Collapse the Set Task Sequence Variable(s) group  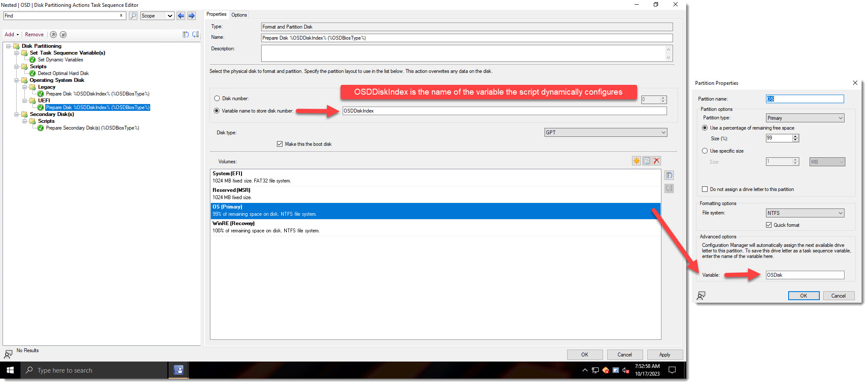(x=17, y=53)
